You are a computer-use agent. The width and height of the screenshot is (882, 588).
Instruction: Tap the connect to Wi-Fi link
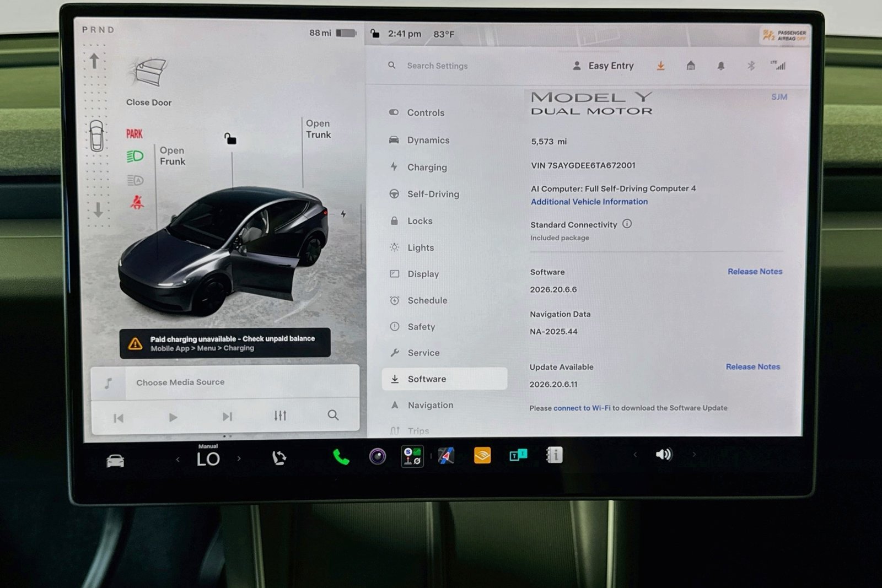pos(582,408)
